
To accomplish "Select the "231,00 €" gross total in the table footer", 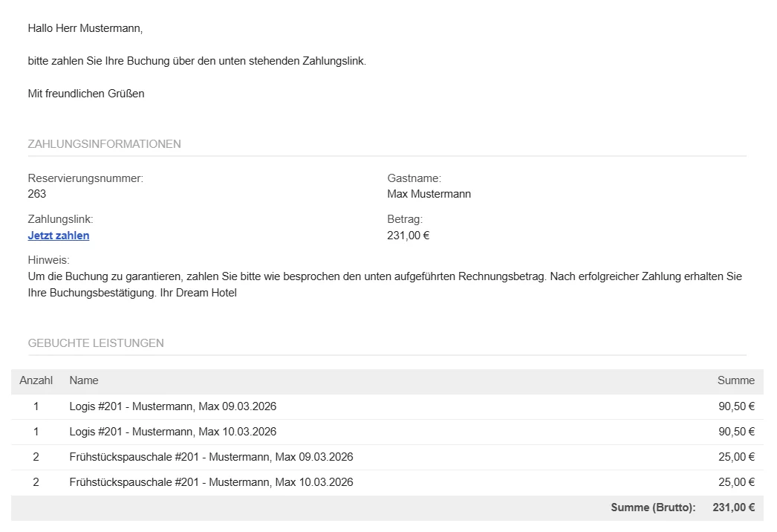I will pyautogui.click(x=733, y=507).
